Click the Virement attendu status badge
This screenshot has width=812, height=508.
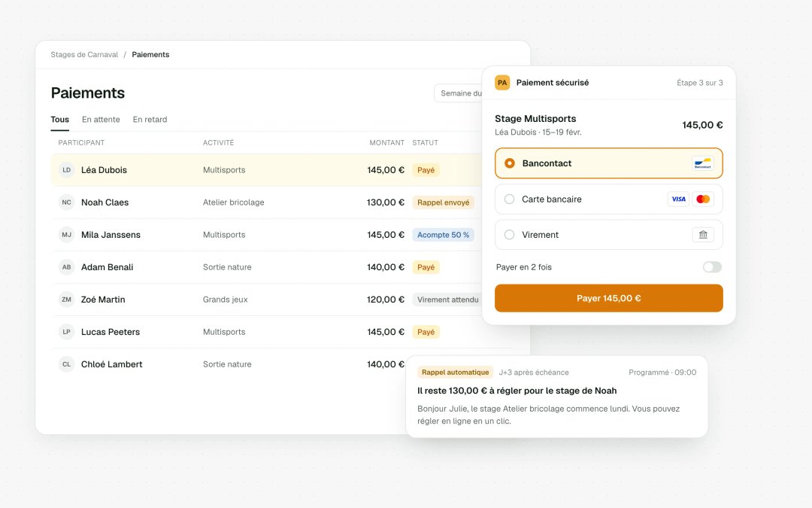click(447, 300)
